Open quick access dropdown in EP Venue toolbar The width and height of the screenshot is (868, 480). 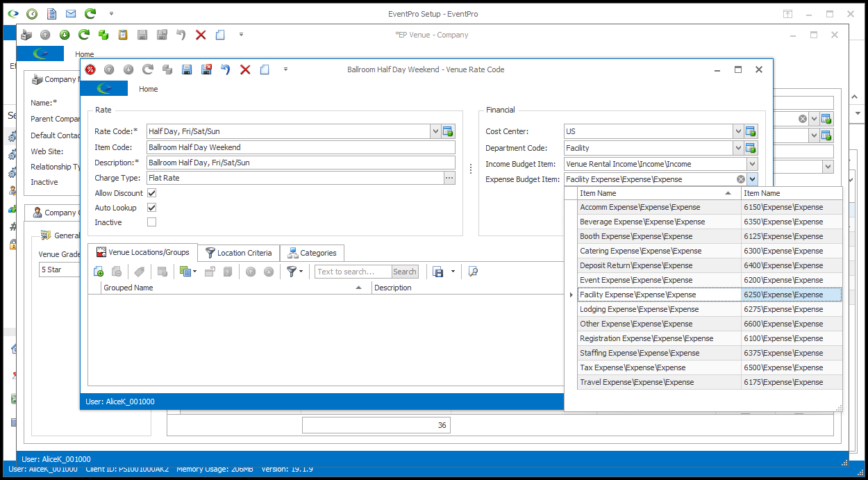241,35
